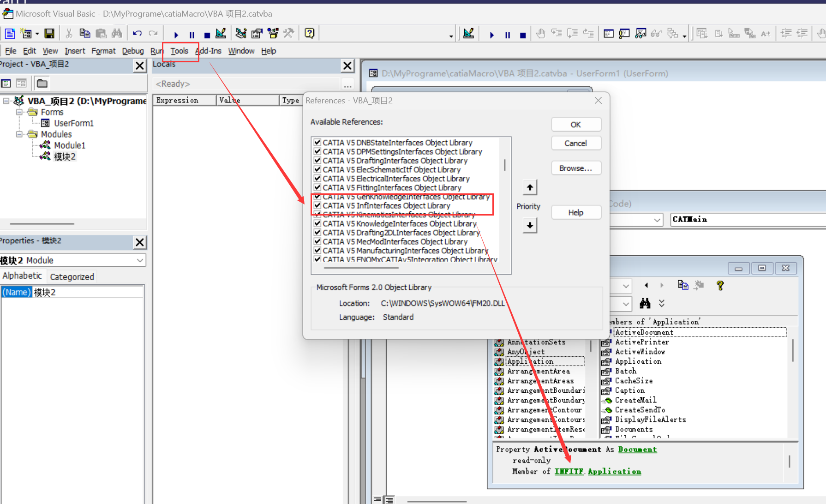Run macro from the Debug toolbar
The image size is (826, 504).
coord(492,35)
